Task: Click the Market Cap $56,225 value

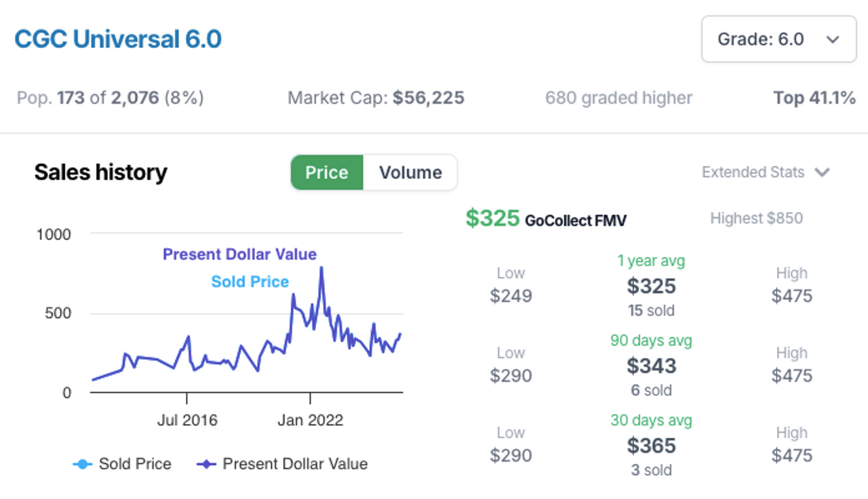Action: 428,98
